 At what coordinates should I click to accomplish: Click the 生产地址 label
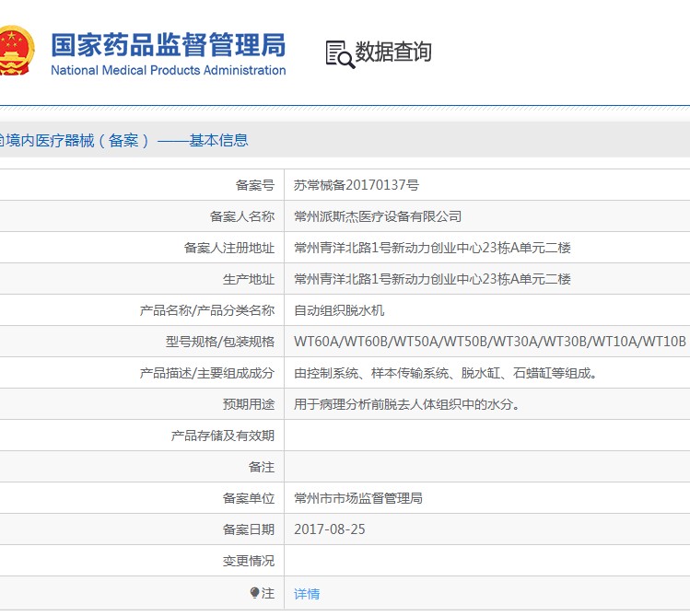(x=249, y=279)
